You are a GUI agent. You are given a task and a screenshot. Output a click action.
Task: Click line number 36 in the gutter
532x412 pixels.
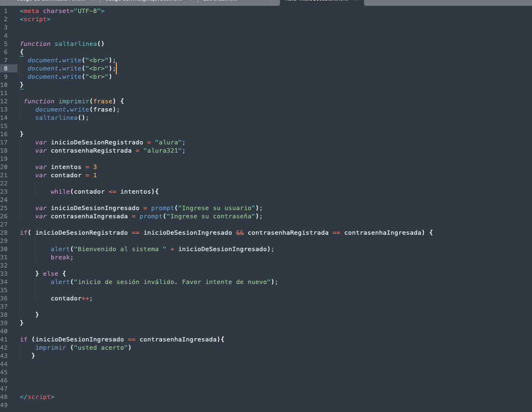coord(4,298)
